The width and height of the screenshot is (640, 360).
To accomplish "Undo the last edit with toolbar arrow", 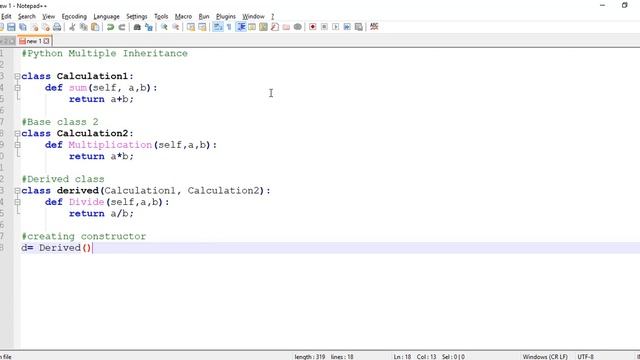I will pos(110,27).
